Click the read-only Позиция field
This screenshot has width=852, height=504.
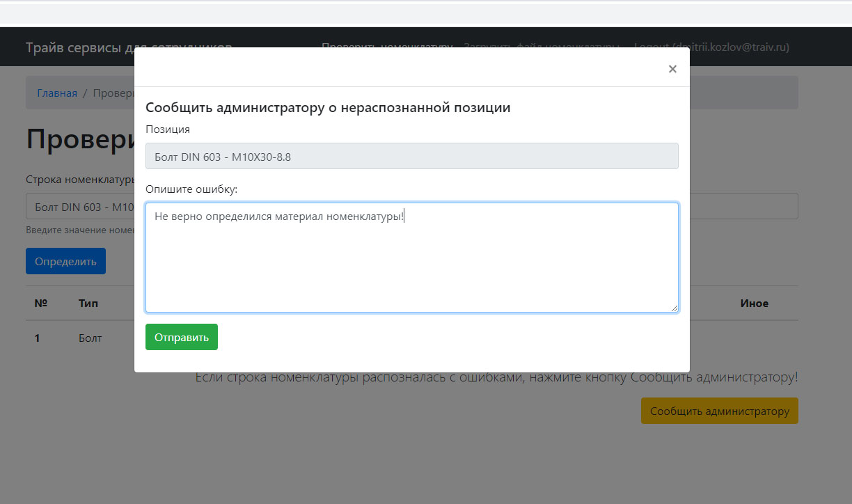click(x=411, y=157)
